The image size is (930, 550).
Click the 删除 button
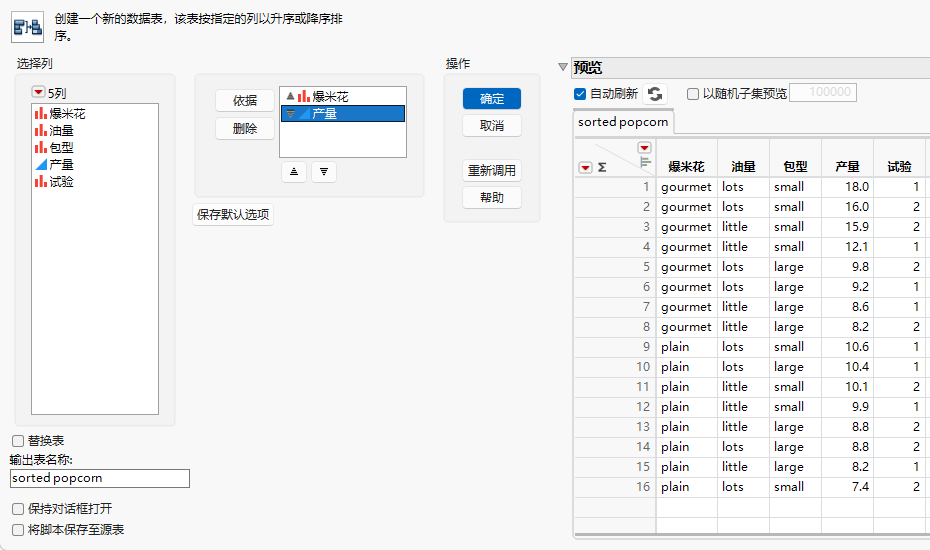(x=245, y=129)
